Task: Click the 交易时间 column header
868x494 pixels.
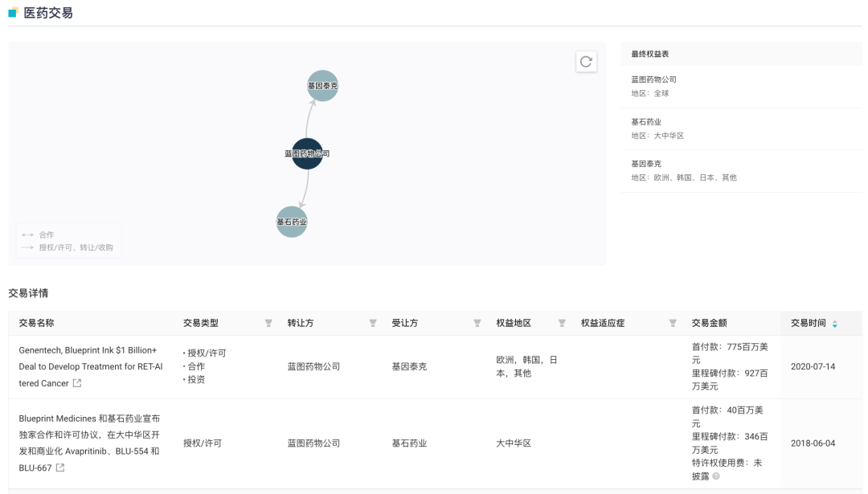Action: (809, 323)
